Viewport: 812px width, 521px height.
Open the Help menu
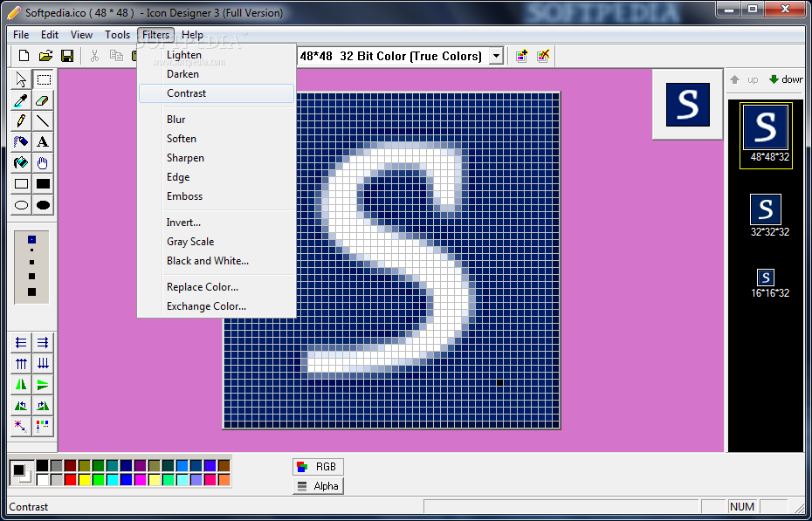click(x=193, y=35)
